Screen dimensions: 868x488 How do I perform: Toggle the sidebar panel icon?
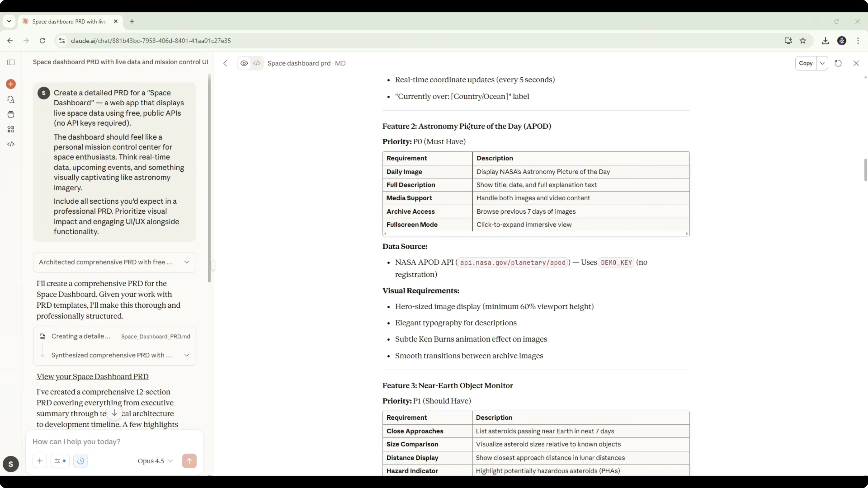[11, 62]
